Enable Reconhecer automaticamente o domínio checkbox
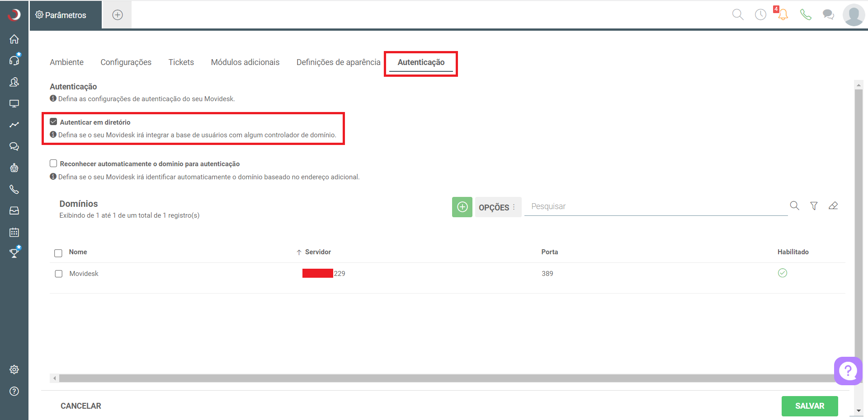The image size is (868, 420). [53, 163]
